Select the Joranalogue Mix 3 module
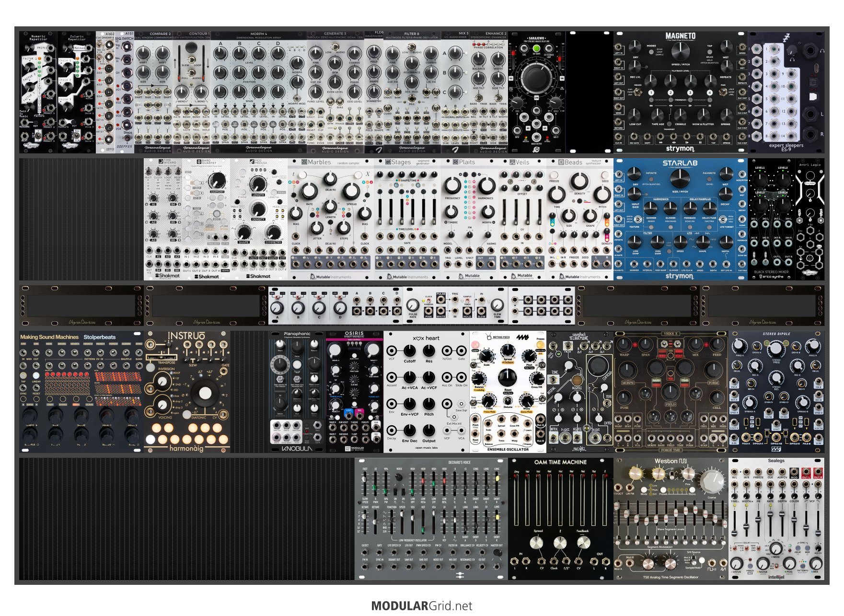 click(x=455, y=92)
